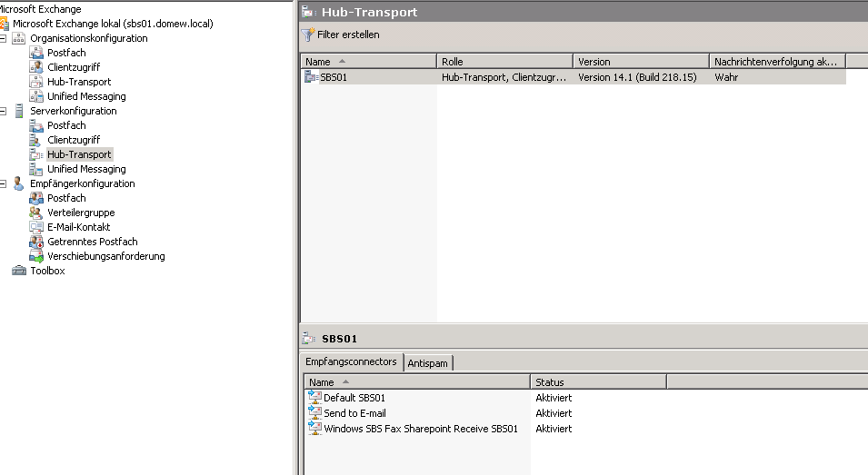Select the SBS01 server name text
868x475 pixels.
pos(334,77)
